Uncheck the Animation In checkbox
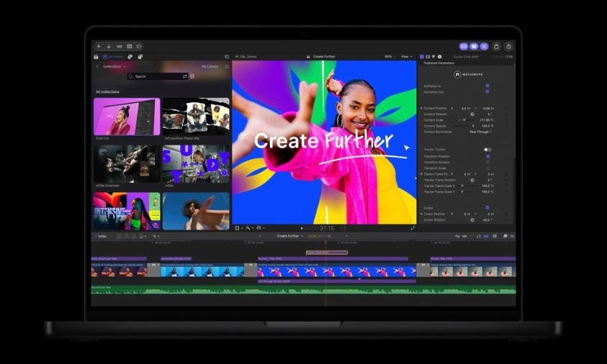 [x=487, y=86]
